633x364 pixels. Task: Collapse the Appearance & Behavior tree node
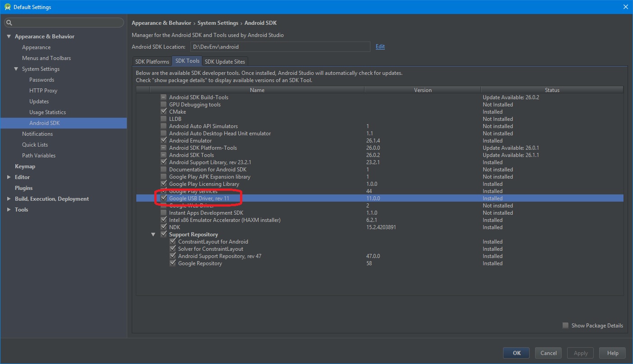(9, 37)
